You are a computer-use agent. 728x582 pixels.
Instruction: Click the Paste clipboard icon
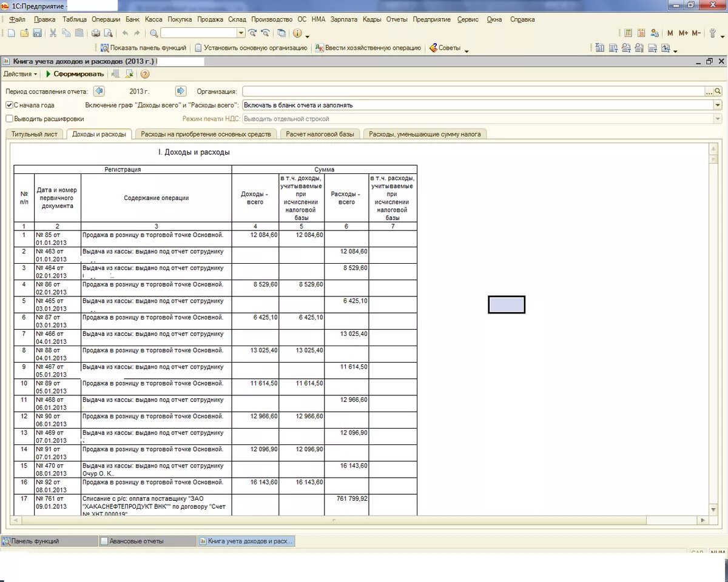(78, 33)
